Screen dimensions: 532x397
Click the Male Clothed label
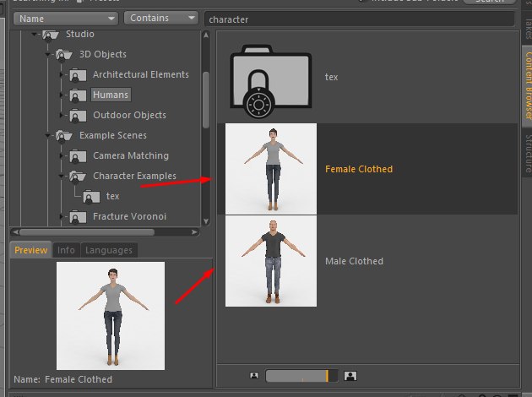pos(354,261)
